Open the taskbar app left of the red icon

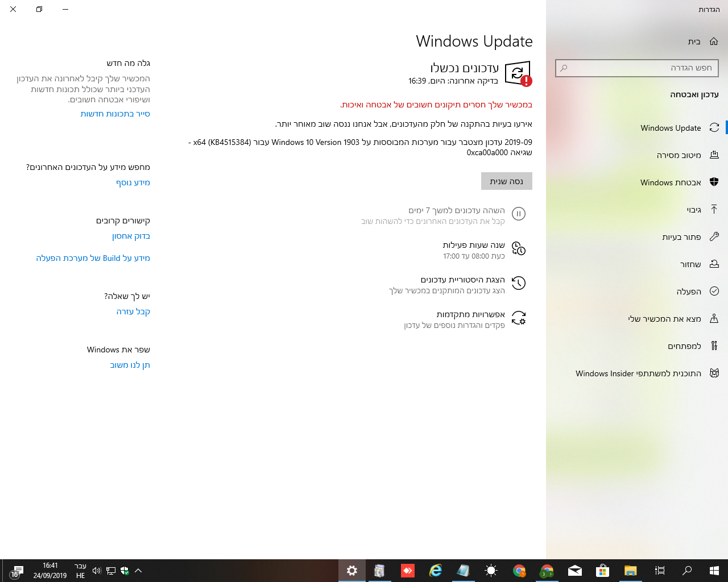(380, 571)
